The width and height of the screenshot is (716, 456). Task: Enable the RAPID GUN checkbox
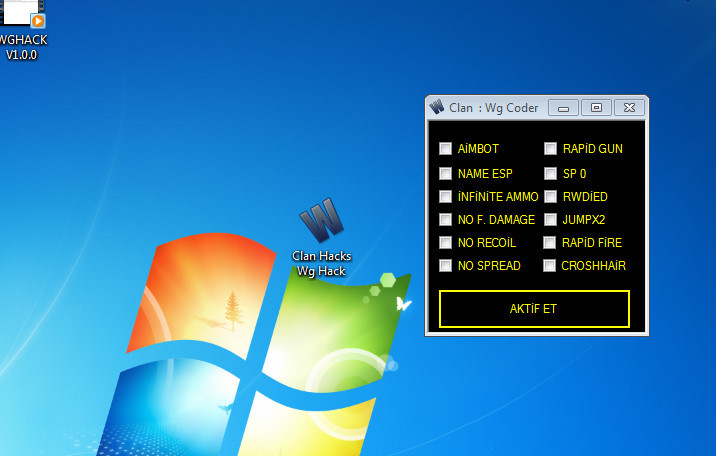(550, 149)
